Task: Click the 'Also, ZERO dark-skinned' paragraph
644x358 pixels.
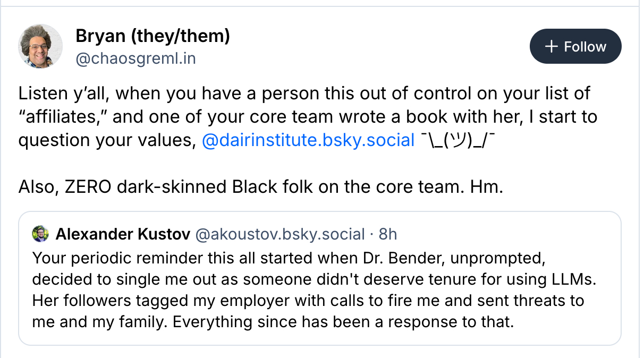Action: tap(260, 186)
